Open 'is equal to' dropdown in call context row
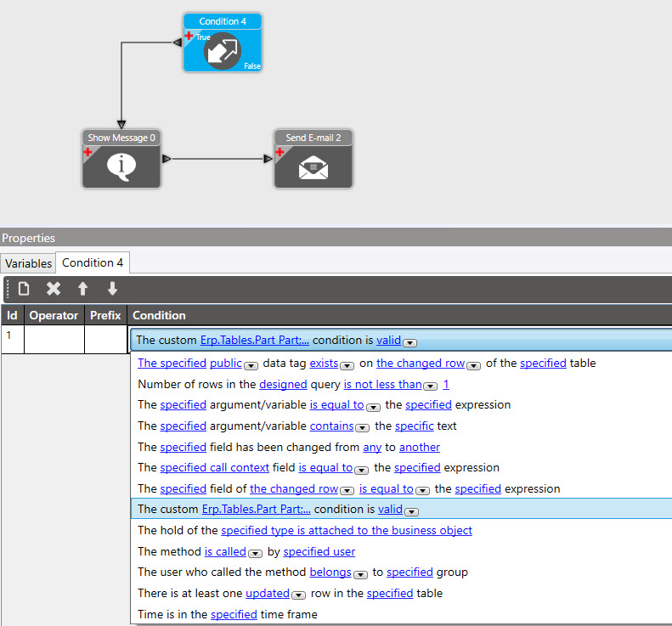Viewport: 672px width, 626px height. [361, 471]
